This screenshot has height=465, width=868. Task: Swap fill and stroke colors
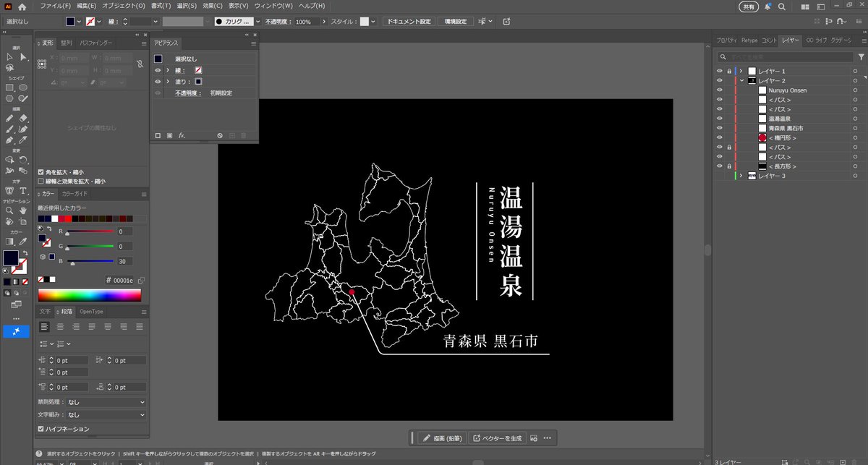click(26, 253)
